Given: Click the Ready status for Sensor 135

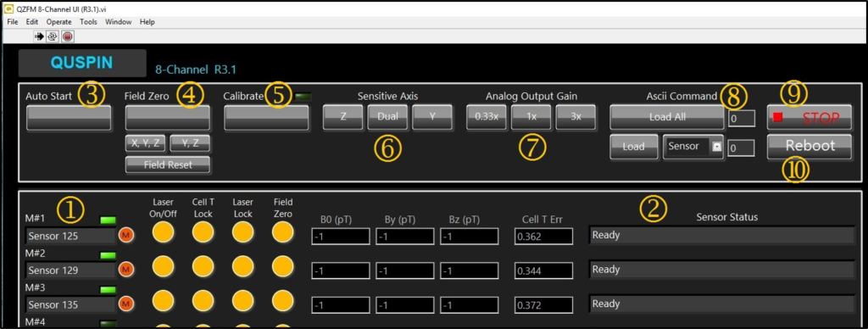Looking at the screenshot, I should 722,304.
